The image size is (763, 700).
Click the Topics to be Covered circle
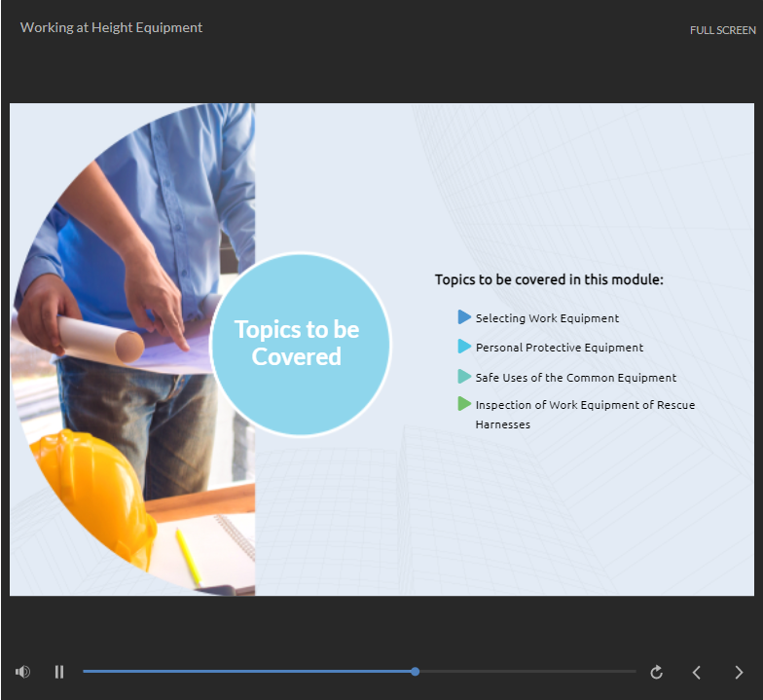tap(299, 344)
